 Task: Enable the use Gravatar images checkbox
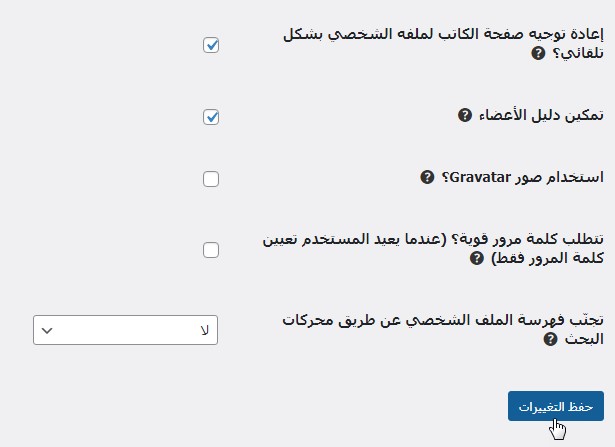211,179
